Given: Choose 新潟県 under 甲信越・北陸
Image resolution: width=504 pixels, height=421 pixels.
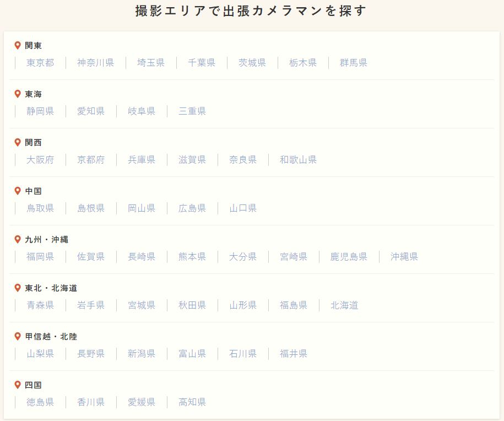Looking at the screenshot, I should coord(142,354).
